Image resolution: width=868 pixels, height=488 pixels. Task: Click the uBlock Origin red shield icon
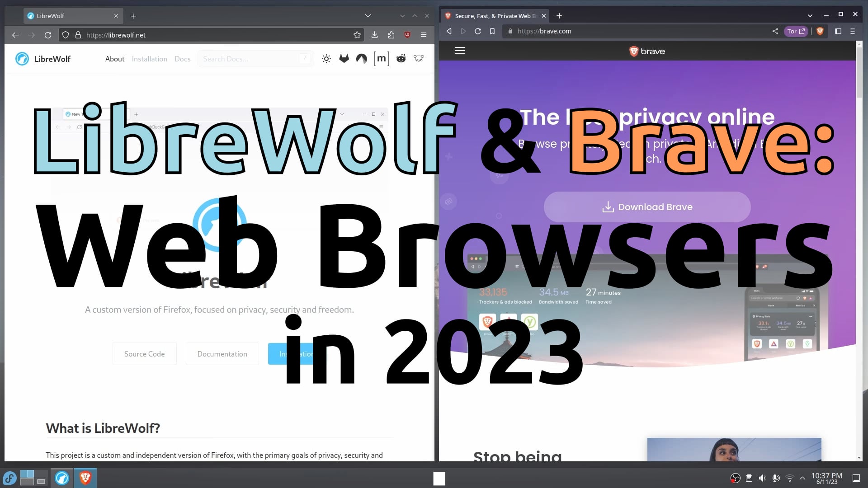(407, 34)
